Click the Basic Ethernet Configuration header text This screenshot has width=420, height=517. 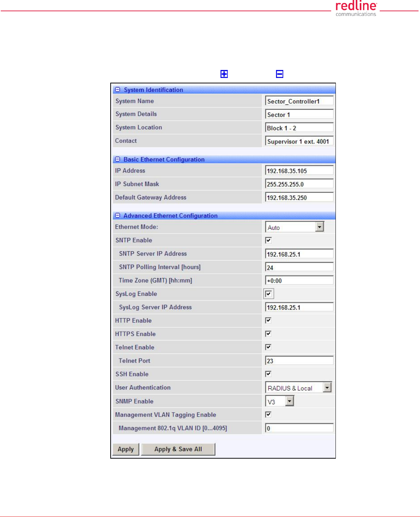click(x=164, y=159)
